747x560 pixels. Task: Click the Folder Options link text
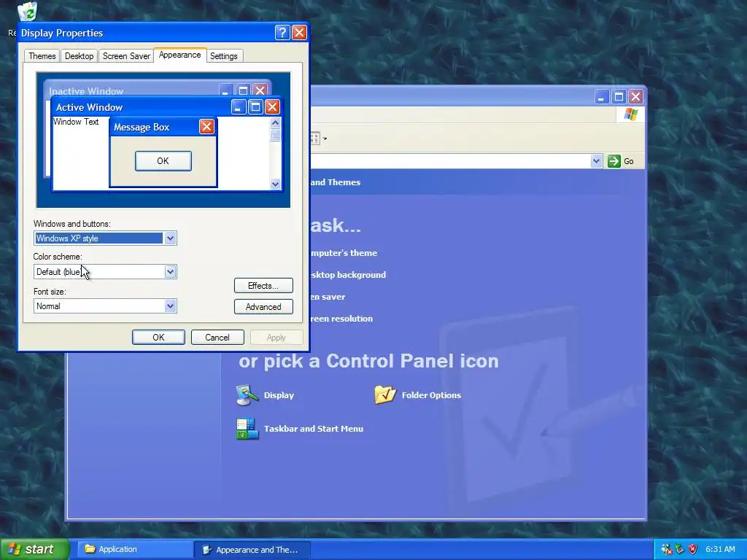(431, 395)
